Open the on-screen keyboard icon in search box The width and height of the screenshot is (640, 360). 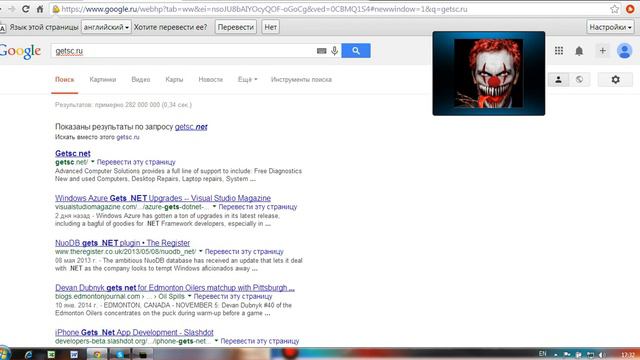321,51
